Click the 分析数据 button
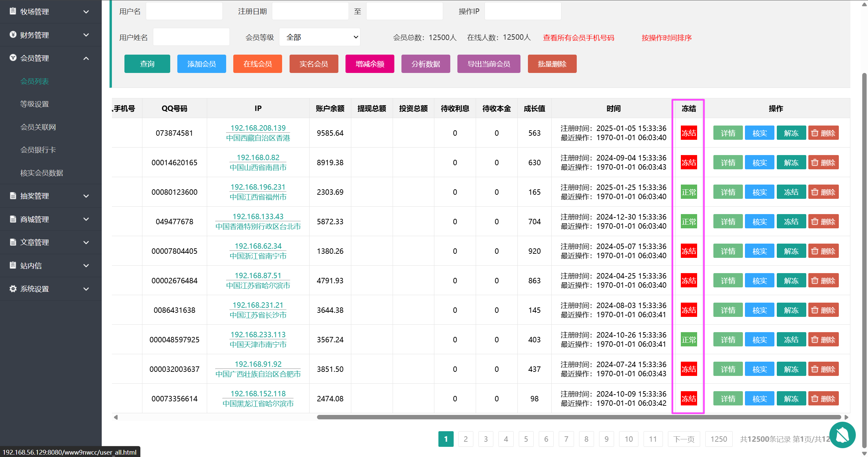The image size is (868, 457). tap(426, 64)
